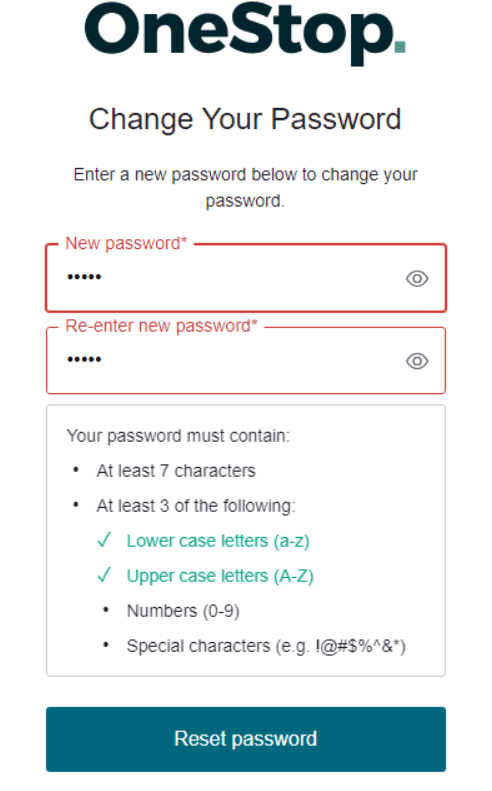492x791 pixels.
Task: Click the At least 7 characters rule
Action: (x=176, y=471)
